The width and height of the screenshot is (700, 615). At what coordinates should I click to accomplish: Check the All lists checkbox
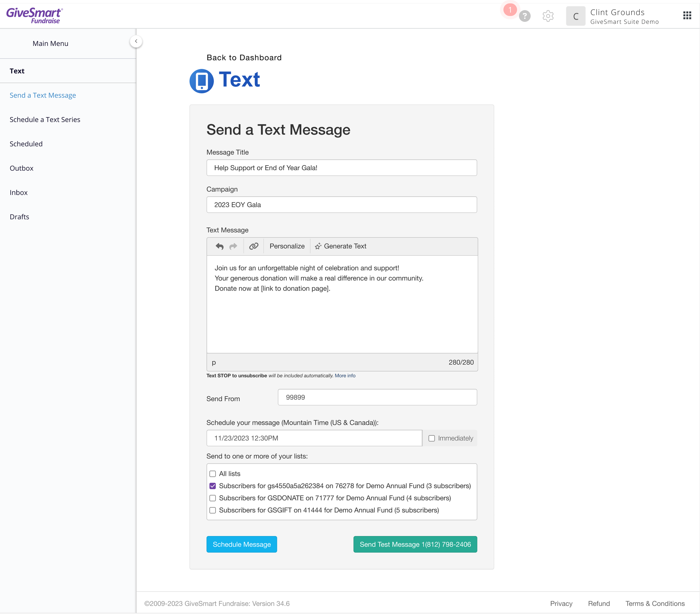click(x=213, y=474)
